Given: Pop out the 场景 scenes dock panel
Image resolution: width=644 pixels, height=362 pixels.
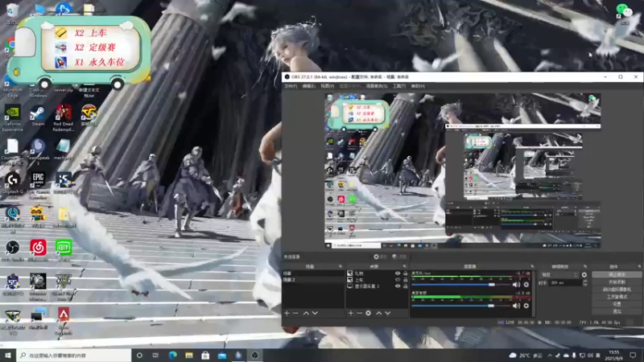Looking at the screenshot, I should [x=340, y=266].
